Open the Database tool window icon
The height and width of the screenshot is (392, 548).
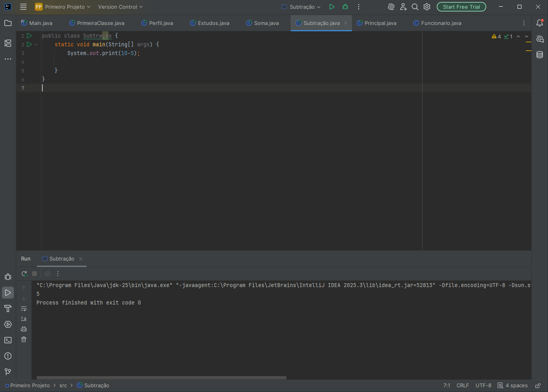point(540,55)
